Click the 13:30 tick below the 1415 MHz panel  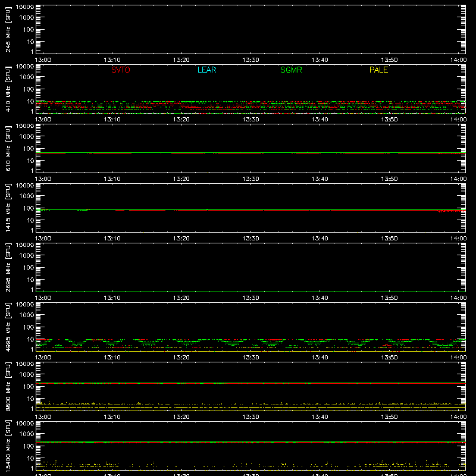pyautogui.click(x=250, y=239)
